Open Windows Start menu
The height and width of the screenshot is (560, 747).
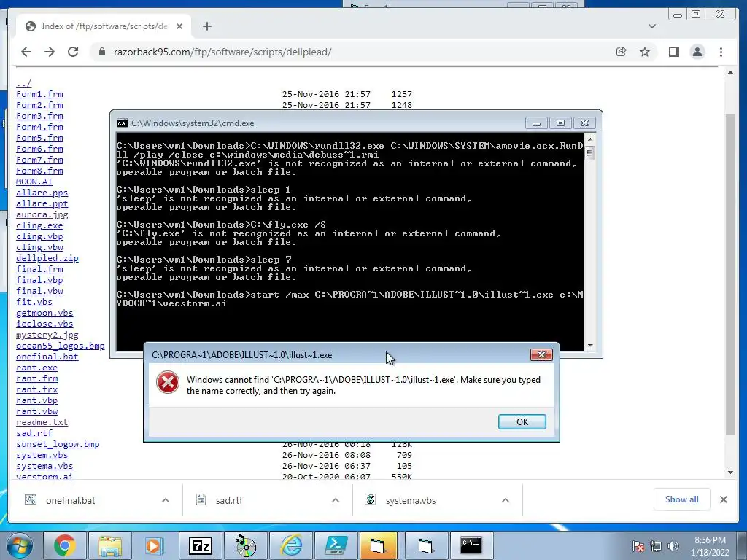20,545
